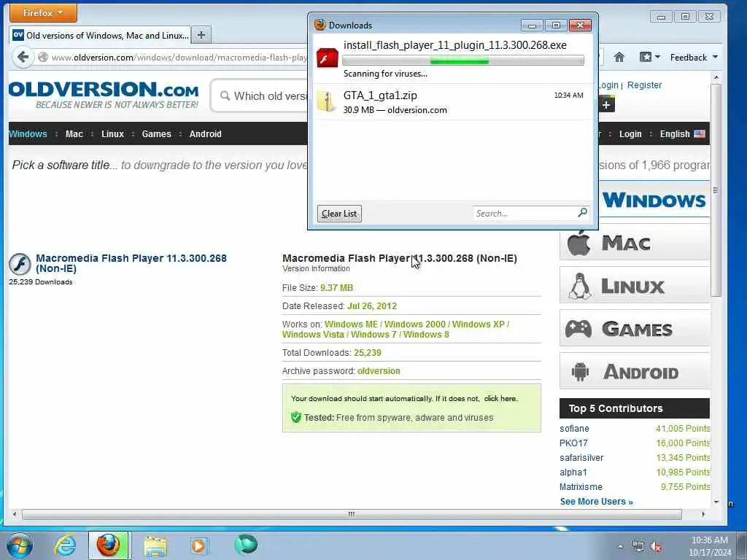Open the bookmarks star toolbar icon

(x=649, y=57)
